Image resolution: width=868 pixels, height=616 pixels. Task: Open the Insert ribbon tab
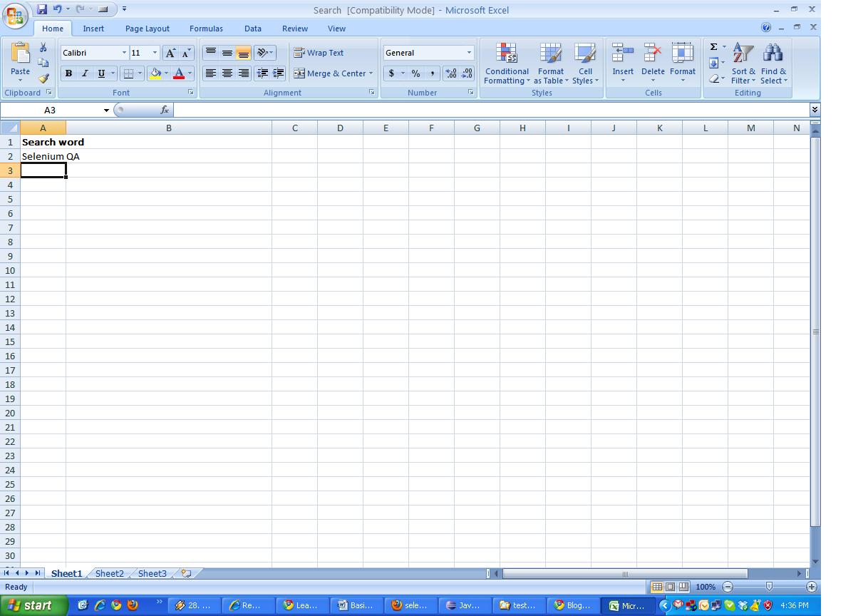pyautogui.click(x=93, y=29)
